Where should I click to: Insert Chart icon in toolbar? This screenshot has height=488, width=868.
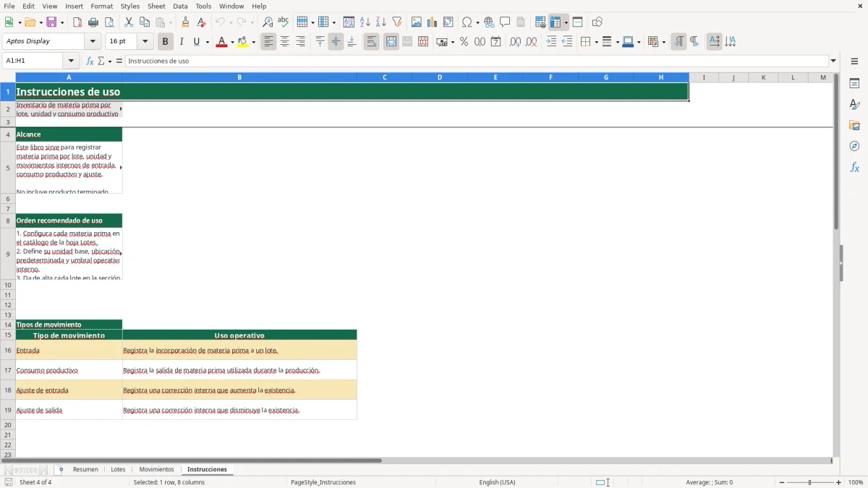(433, 22)
